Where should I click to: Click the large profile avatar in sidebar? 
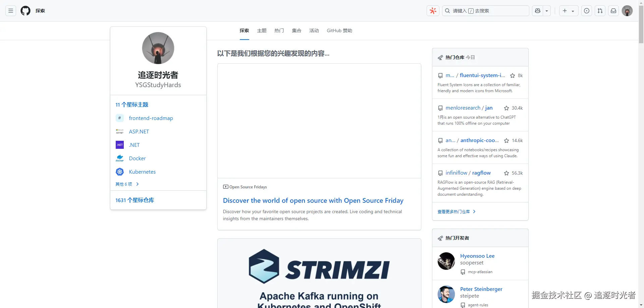tap(158, 48)
